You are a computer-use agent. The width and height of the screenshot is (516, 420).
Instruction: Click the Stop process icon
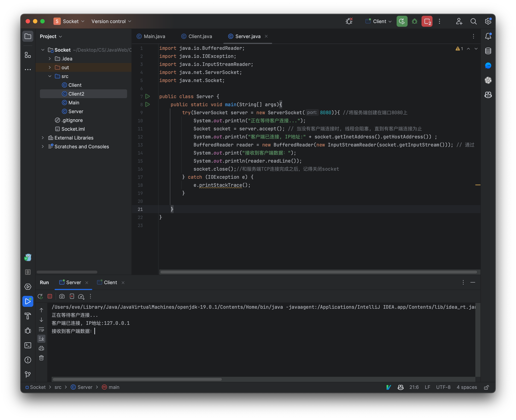pyautogui.click(x=49, y=296)
